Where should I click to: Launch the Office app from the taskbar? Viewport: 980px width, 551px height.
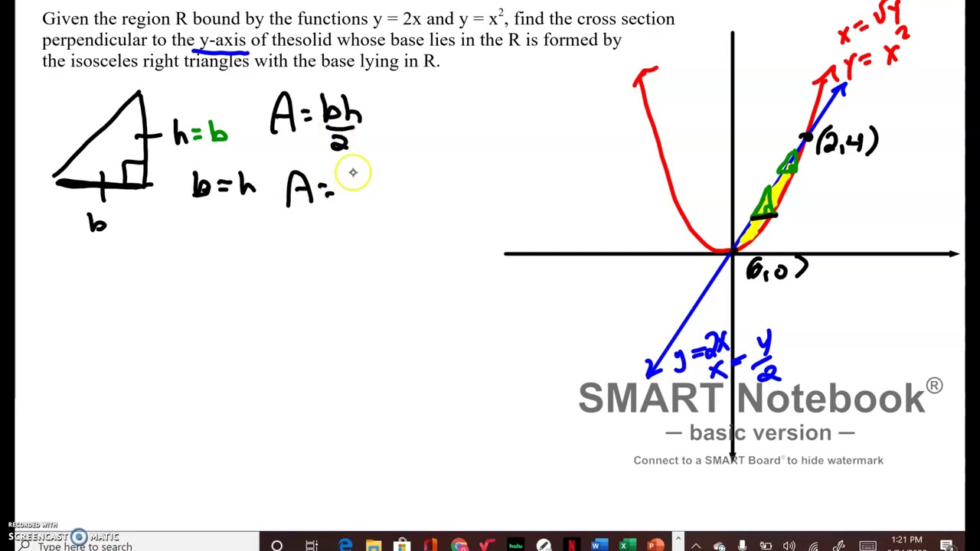(431, 545)
